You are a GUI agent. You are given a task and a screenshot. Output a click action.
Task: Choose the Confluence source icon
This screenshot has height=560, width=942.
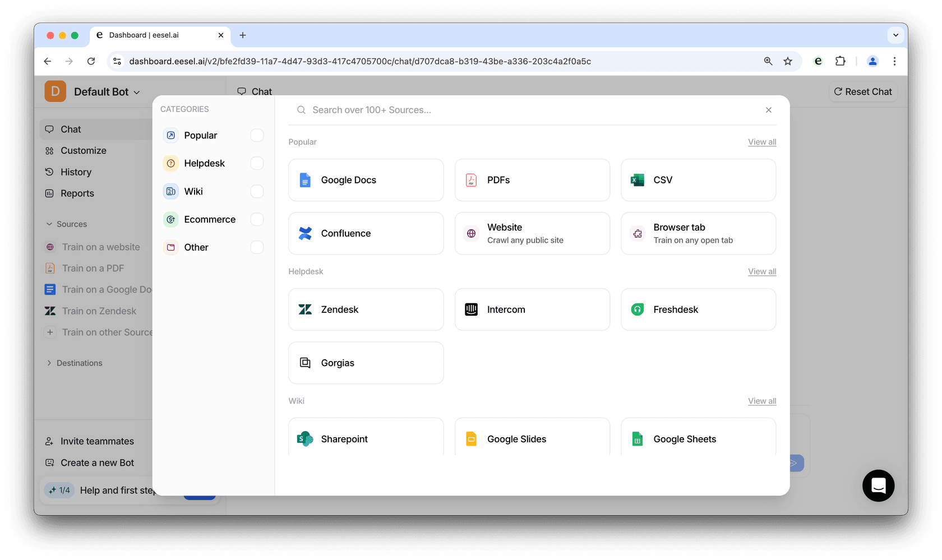[305, 233]
